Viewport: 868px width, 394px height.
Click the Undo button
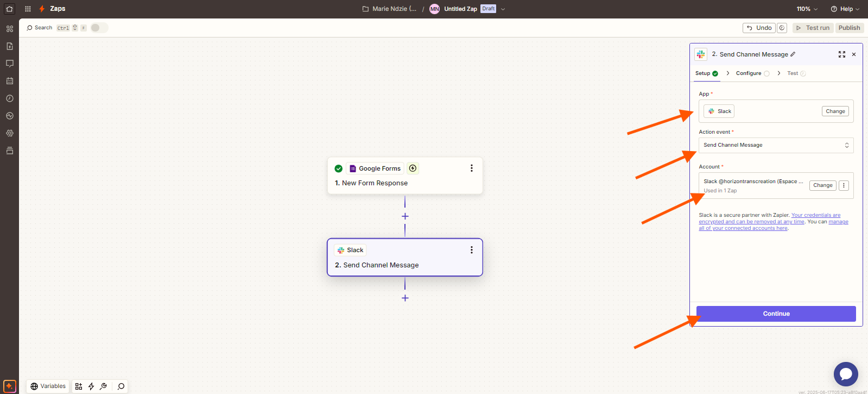[x=759, y=28]
